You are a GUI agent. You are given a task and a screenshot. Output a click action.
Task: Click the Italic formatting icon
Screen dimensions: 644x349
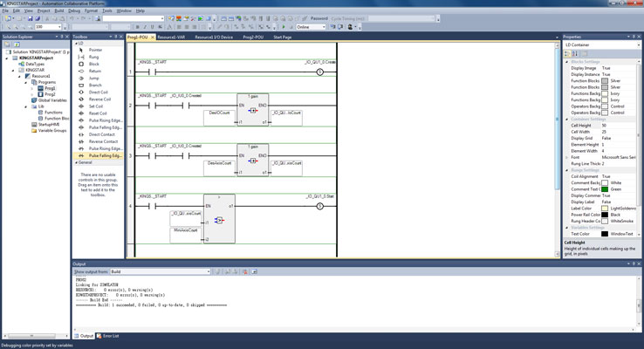click(x=145, y=27)
